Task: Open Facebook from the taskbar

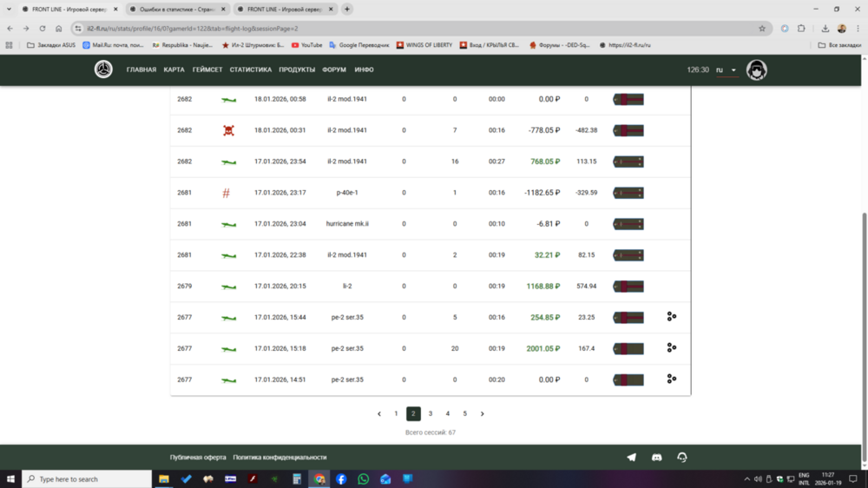Action: point(341,479)
